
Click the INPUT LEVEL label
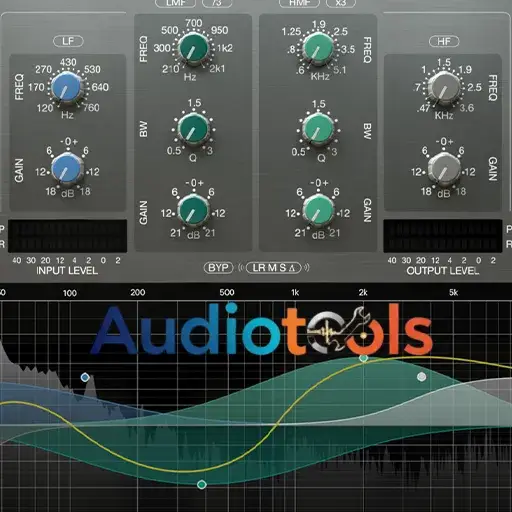coord(67,271)
